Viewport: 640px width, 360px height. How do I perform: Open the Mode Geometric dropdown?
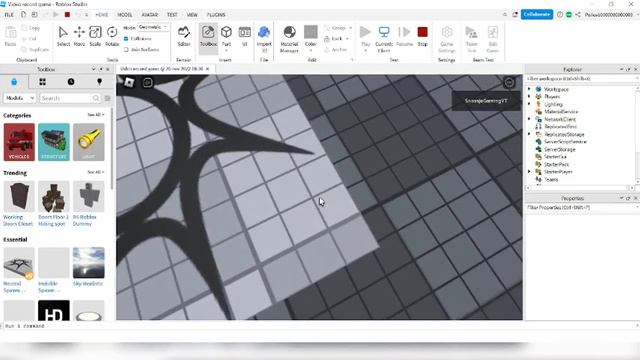[x=153, y=27]
